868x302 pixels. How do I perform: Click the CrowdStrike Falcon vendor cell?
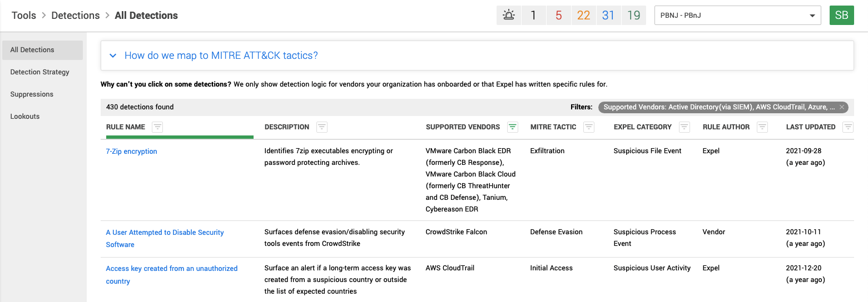(457, 232)
